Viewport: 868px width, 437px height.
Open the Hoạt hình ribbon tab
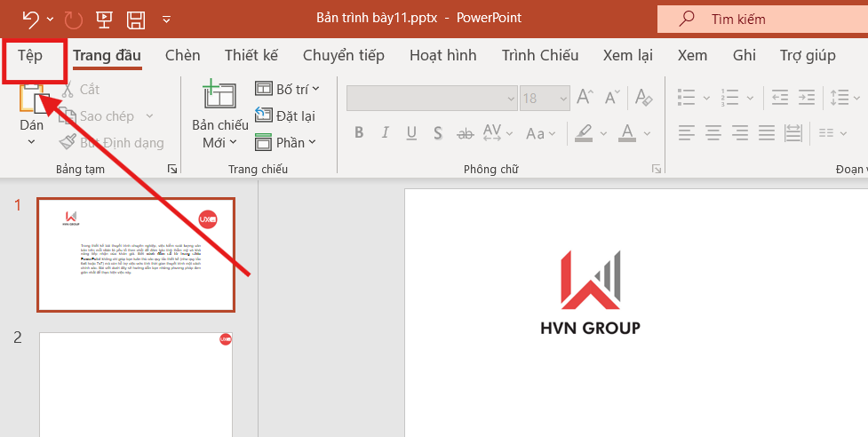[442, 55]
